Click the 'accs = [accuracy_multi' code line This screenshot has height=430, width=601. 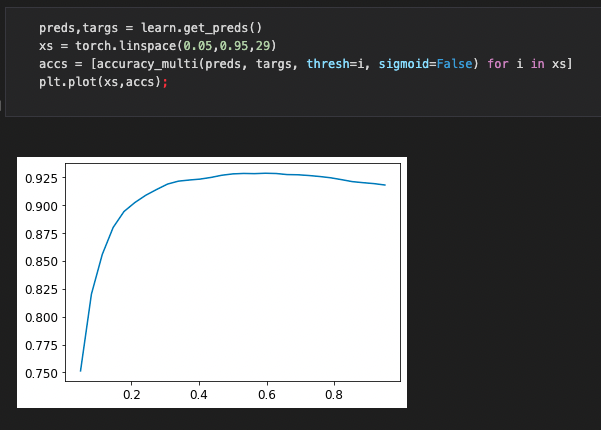coord(305,64)
